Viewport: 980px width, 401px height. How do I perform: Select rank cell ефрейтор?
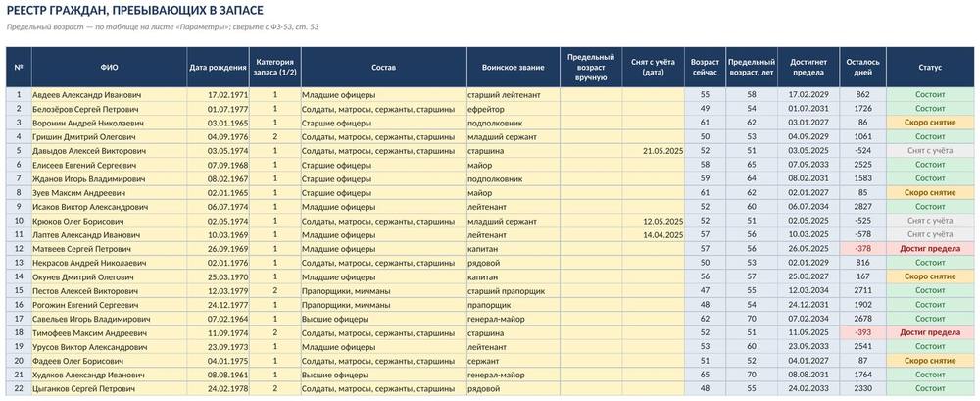[513, 109]
